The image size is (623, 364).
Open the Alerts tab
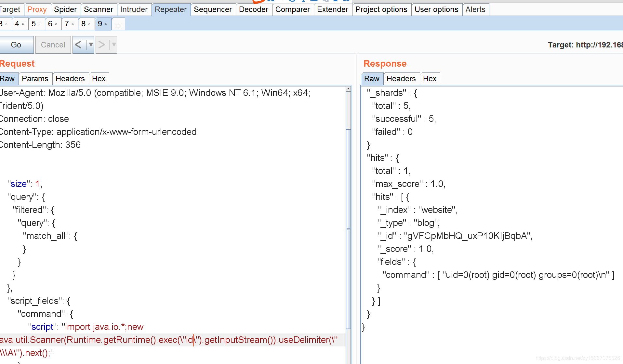[475, 9]
